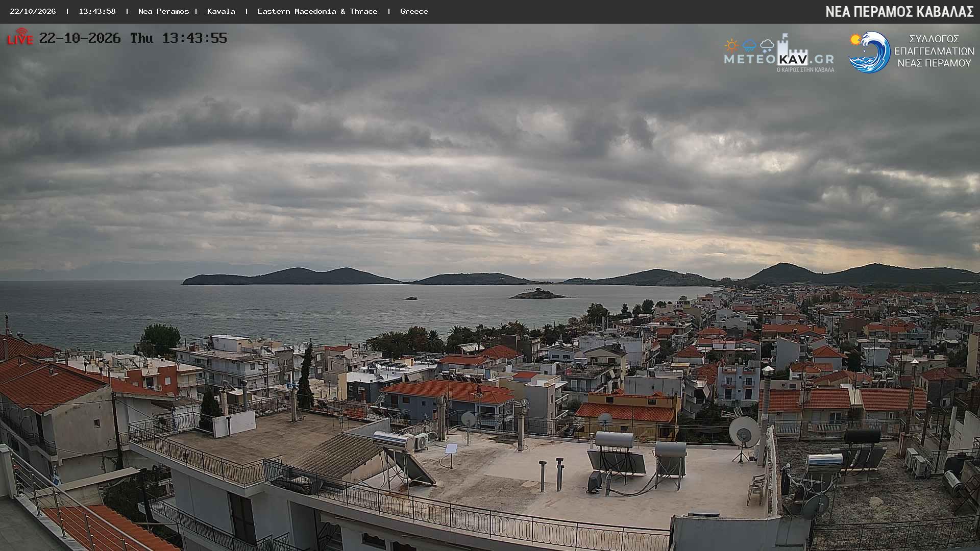980x551 pixels.
Task: Click the Kavala label in header
Action: pyautogui.click(x=221, y=11)
